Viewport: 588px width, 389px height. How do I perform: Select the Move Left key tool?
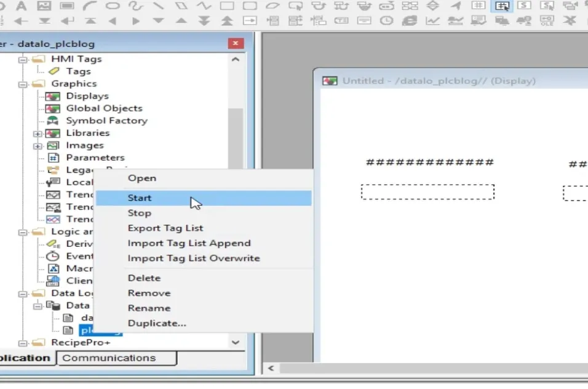pos(113,21)
